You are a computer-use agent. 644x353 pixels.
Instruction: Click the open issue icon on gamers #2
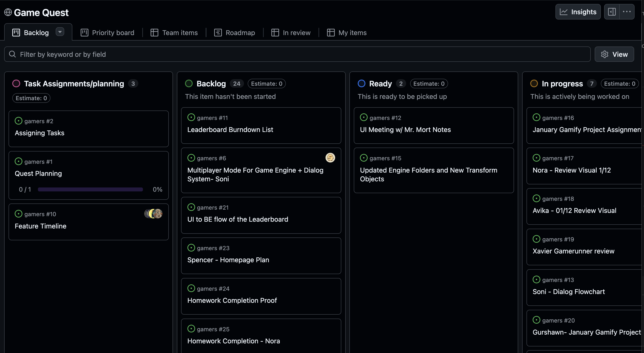pos(18,121)
